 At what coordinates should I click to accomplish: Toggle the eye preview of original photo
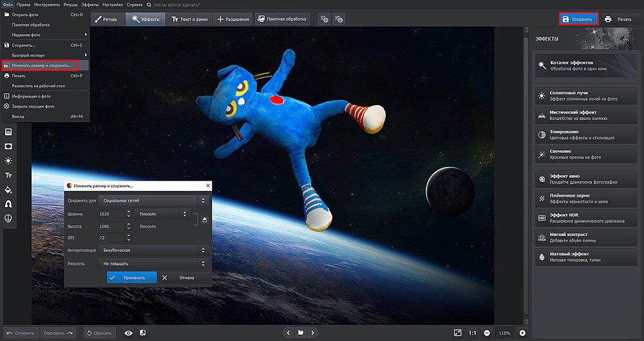[128, 333]
